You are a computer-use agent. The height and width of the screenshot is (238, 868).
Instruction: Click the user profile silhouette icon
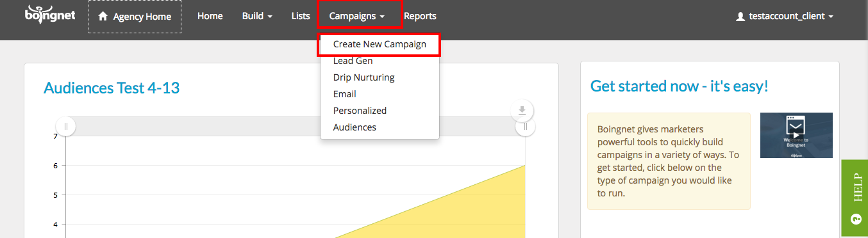click(x=740, y=17)
